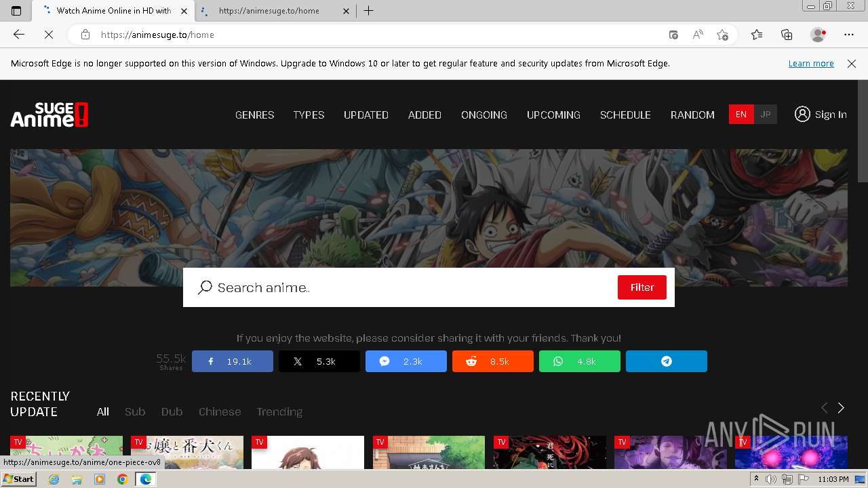
Task: Select the Trending tab
Action: pos(279,411)
